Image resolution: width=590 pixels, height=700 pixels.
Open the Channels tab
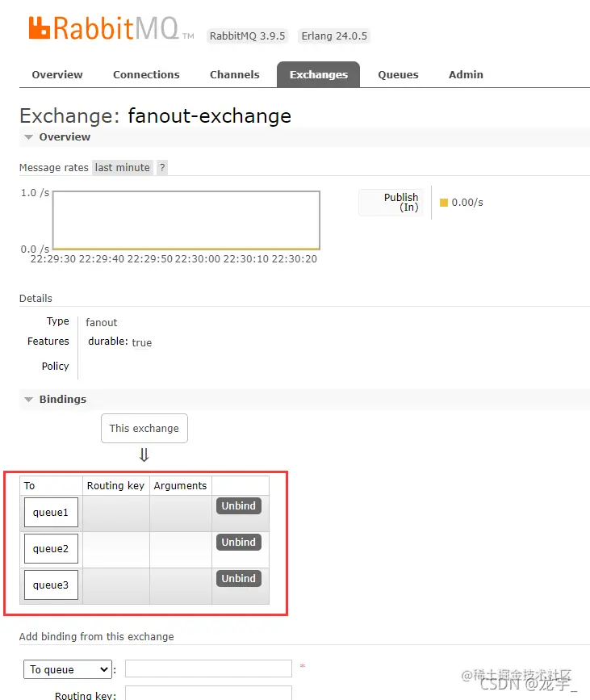click(234, 74)
